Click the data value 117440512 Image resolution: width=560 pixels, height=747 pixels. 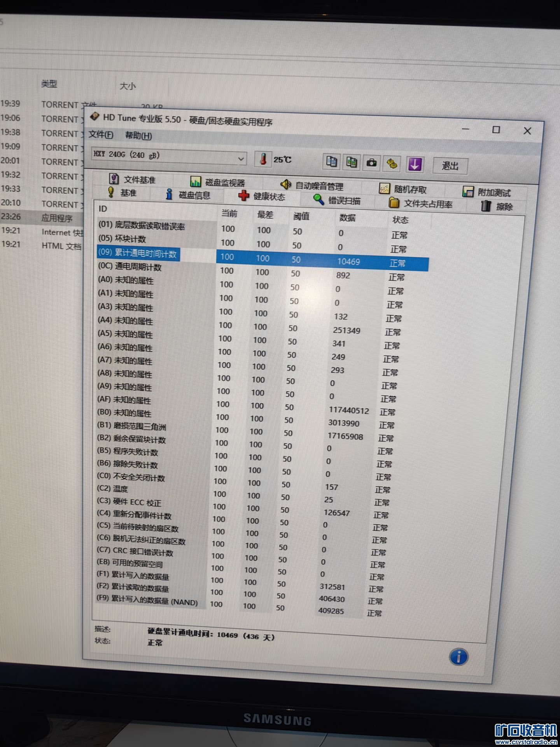[349, 410]
